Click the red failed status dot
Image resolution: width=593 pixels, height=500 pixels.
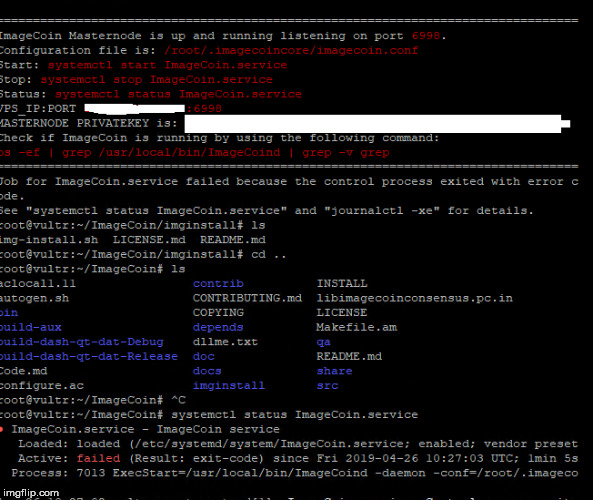[x=2, y=429]
